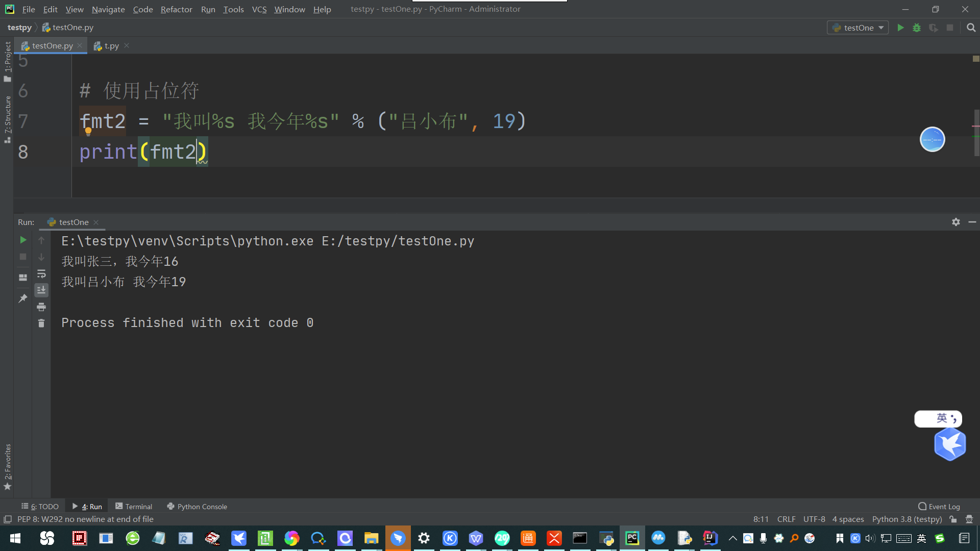
Task: Open the CRLF line separator selector
Action: coord(786,519)
